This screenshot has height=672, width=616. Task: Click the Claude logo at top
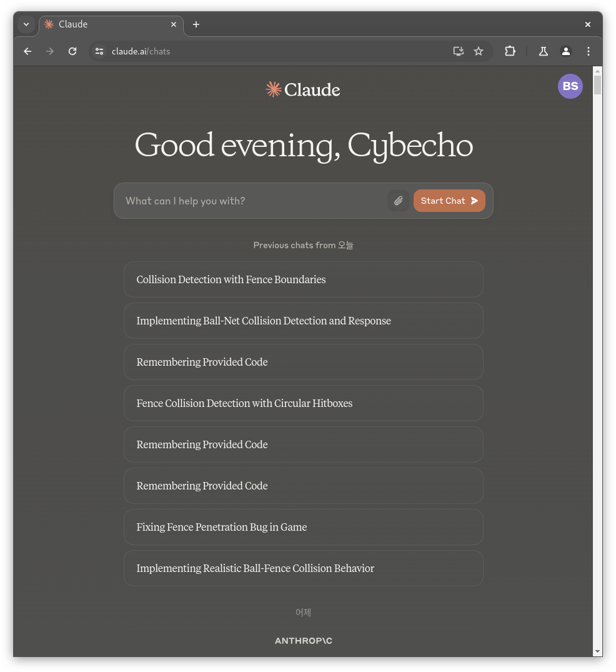click(x=303, y=89)
